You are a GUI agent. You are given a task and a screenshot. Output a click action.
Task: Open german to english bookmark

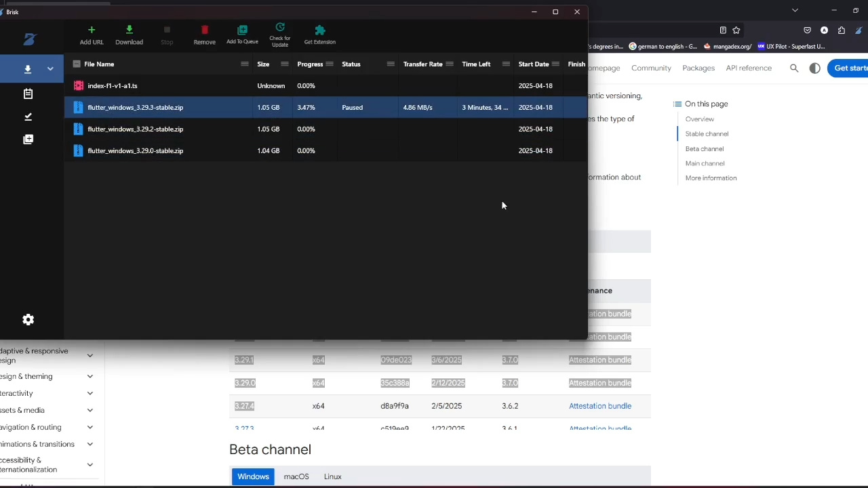663,47
